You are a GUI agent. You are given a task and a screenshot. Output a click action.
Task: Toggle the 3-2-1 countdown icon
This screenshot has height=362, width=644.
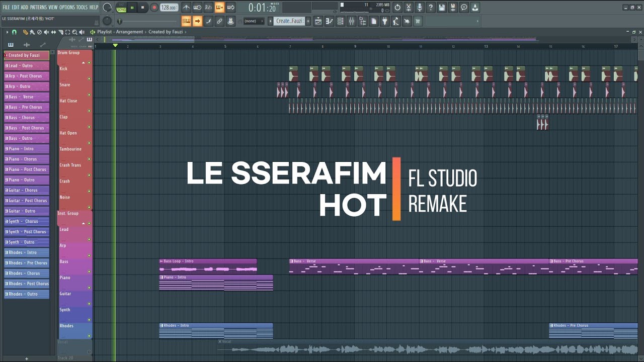[x=208, y=8]
